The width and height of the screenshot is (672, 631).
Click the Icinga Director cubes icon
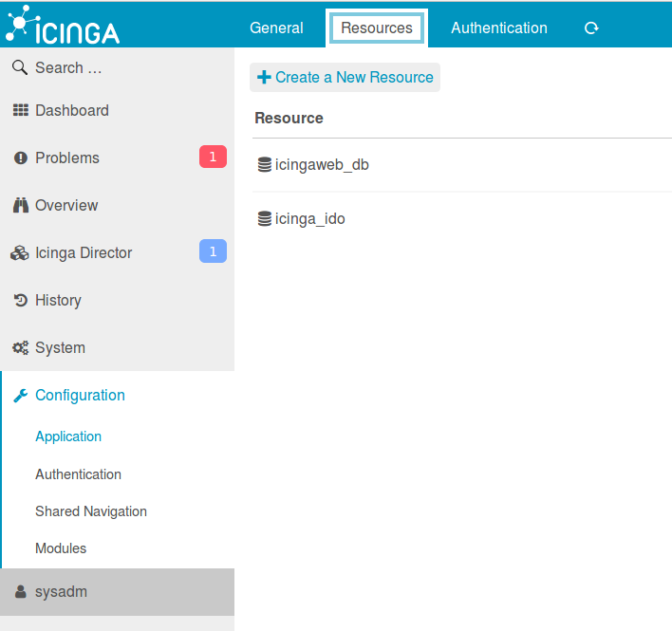[20, 253]
